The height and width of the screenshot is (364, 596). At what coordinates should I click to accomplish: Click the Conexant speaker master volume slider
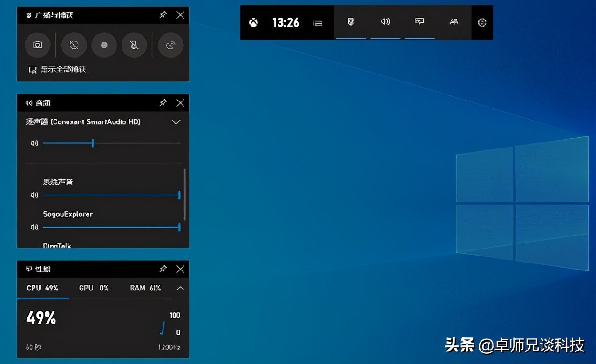tap(111, 143)
